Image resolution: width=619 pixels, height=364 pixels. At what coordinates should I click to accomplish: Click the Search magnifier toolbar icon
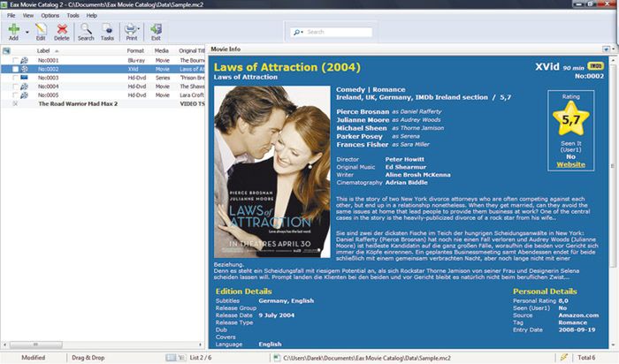[x=86, y=29]
